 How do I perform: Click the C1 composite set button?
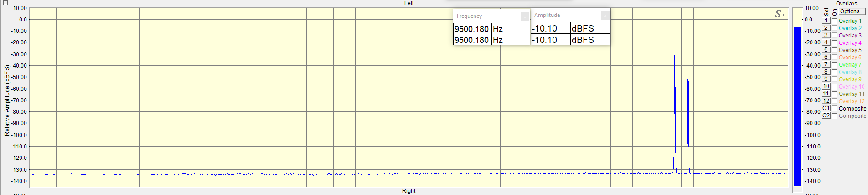pos(826,108)
